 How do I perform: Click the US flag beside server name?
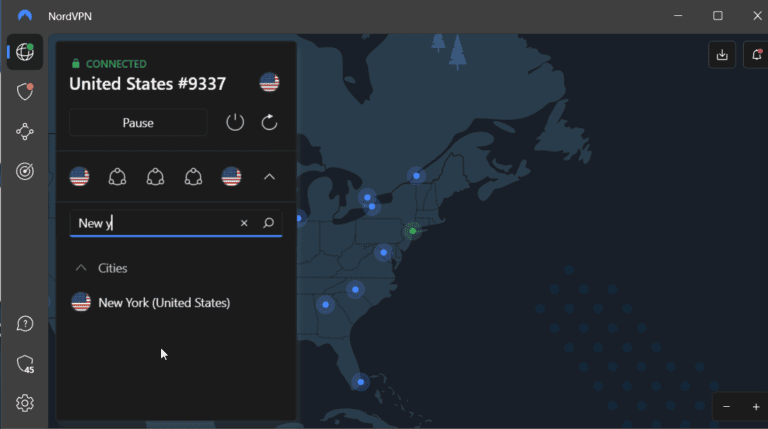point(269,82)
